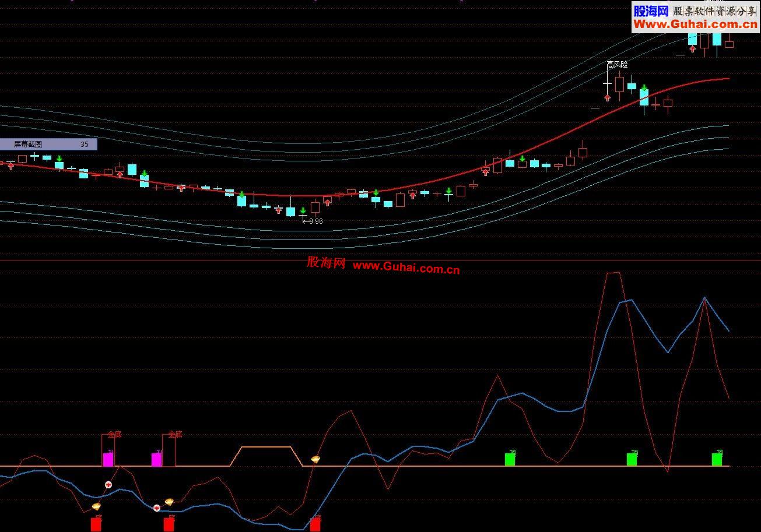
Task: Select gold diamond above the first red 底 bar
Action: coord(96,506)
